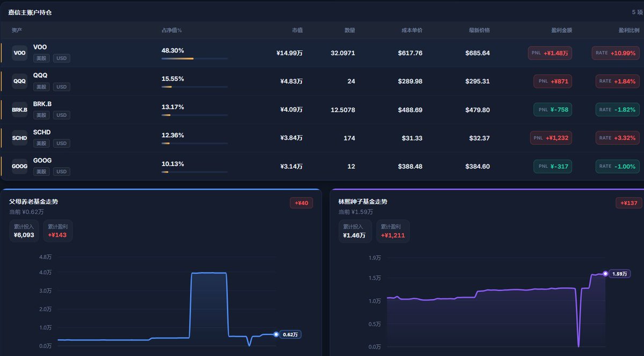Click the BRK.B ticker logo badge
This screenshot has width=644, height=356.
pyautogui.click(x=19, y=109)
